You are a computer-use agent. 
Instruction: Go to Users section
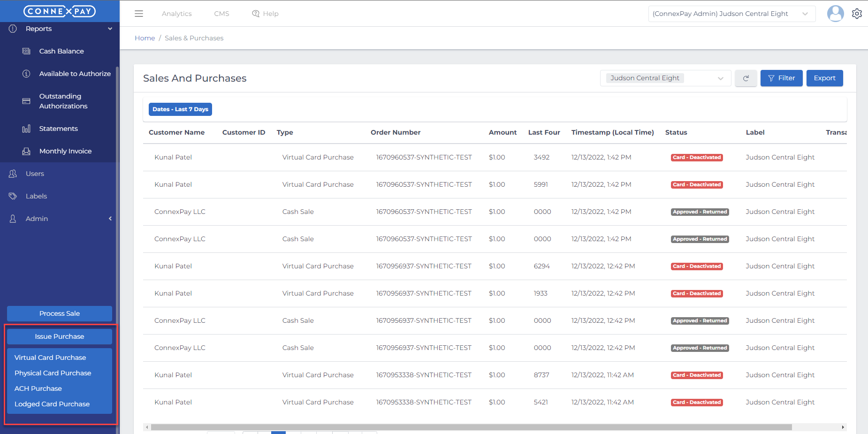coord(35,174)
